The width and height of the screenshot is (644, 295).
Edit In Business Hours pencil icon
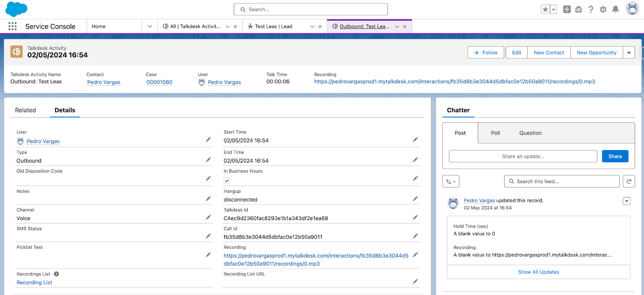tap(415, 178)
